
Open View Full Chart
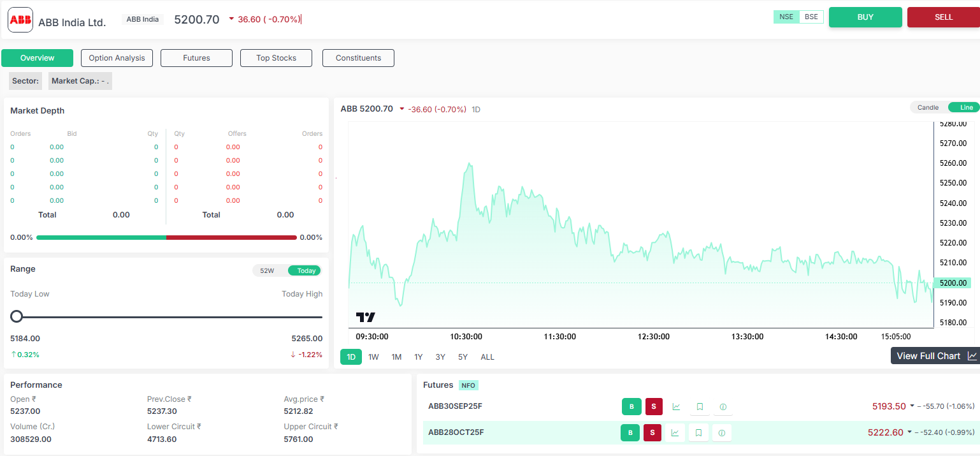[x=935, y=356]
